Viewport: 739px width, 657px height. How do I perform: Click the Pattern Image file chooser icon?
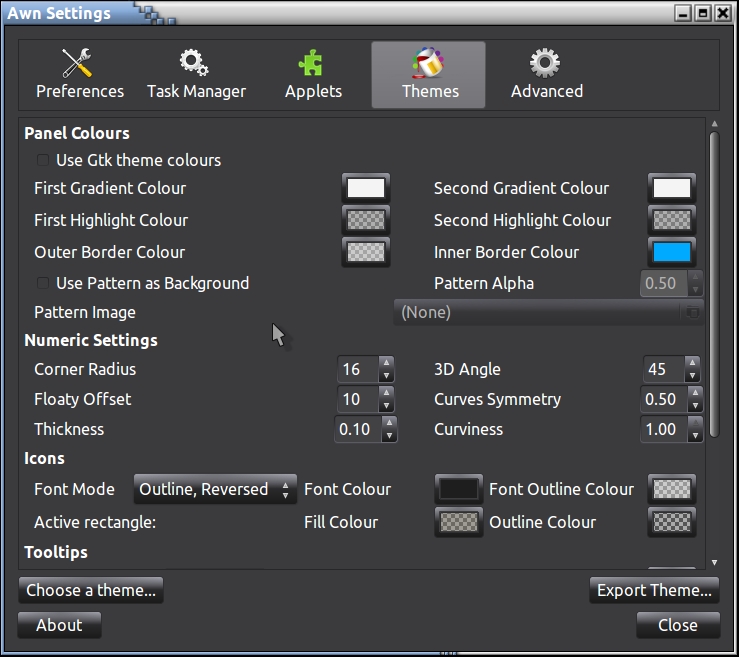pyautogui.click(x=691, y=312)
